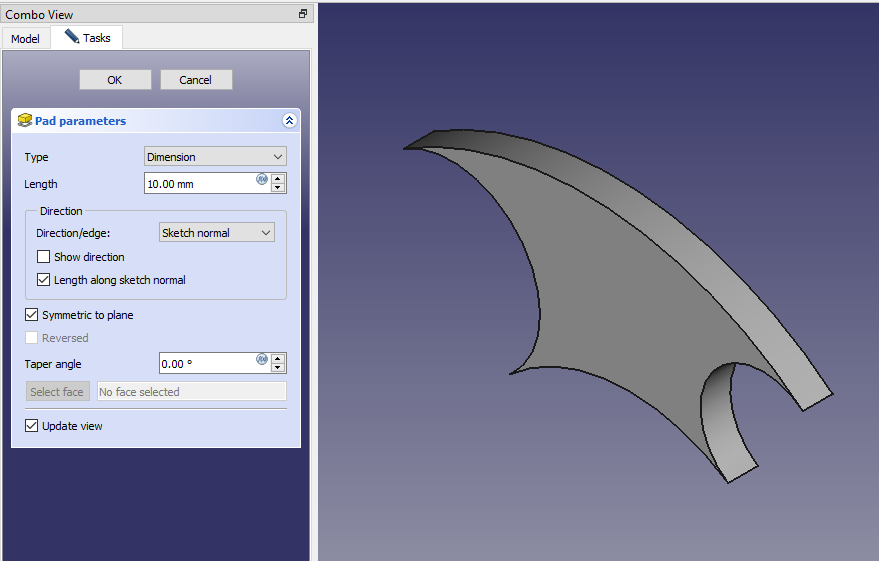879x561 pixels.
Task: Enable the Show direction checkbox
Action: coord(44,257)
